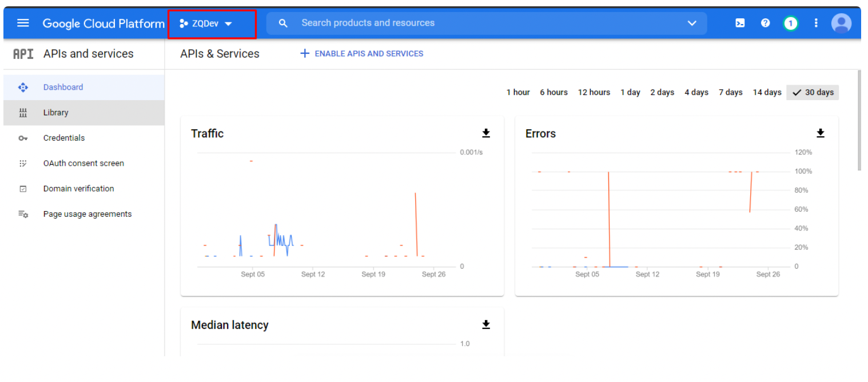
Task: Focus the Search products and resources field
Action: pyautogui.click(x=486, y=23)
